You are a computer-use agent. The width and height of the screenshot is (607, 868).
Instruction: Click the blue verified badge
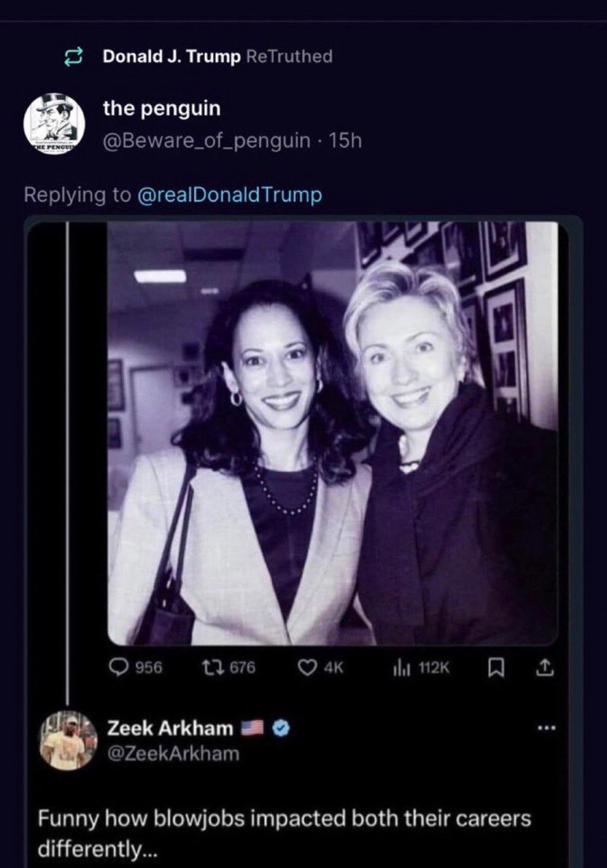coord(281,728)
